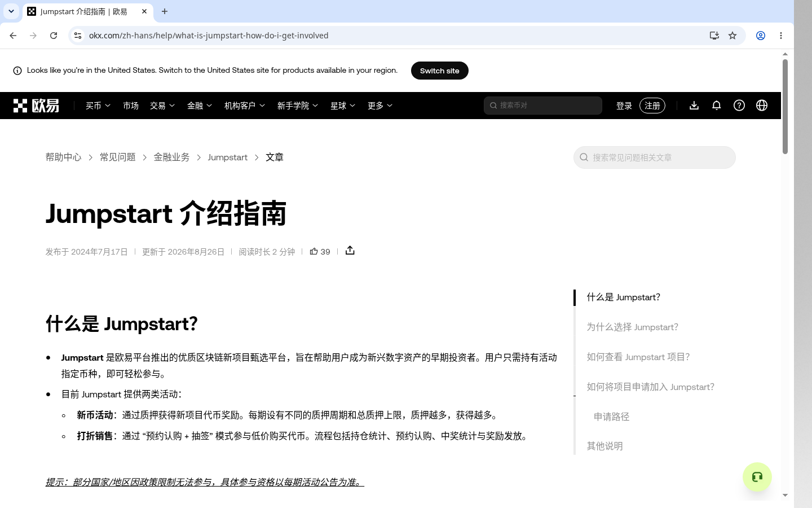The height and width of the screenshot is (508, 812).
Task: Jump to 如何将项目申请加入 Jumpstart? section
Action: 651,387
